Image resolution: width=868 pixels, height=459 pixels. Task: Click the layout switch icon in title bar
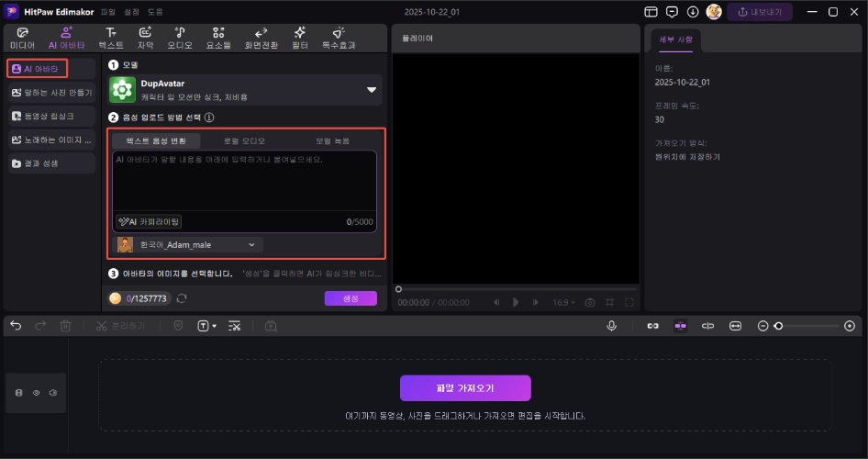tap(651, 12)
